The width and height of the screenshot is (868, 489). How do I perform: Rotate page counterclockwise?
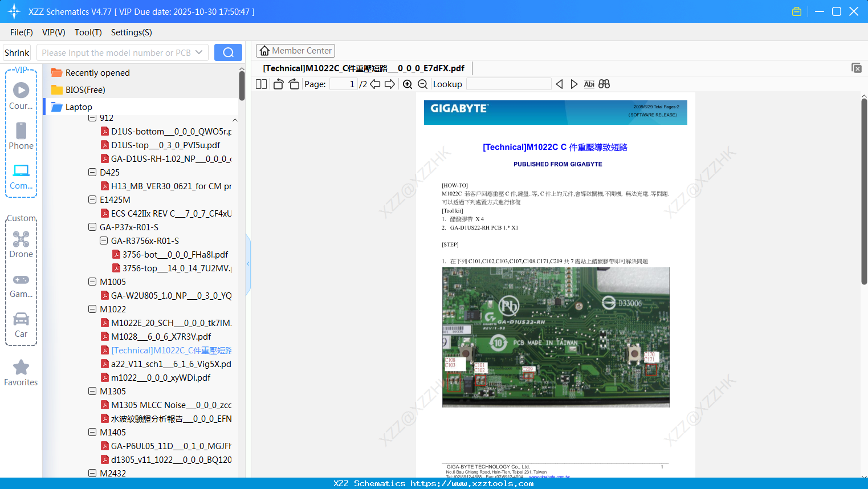[x=278, y=84]
